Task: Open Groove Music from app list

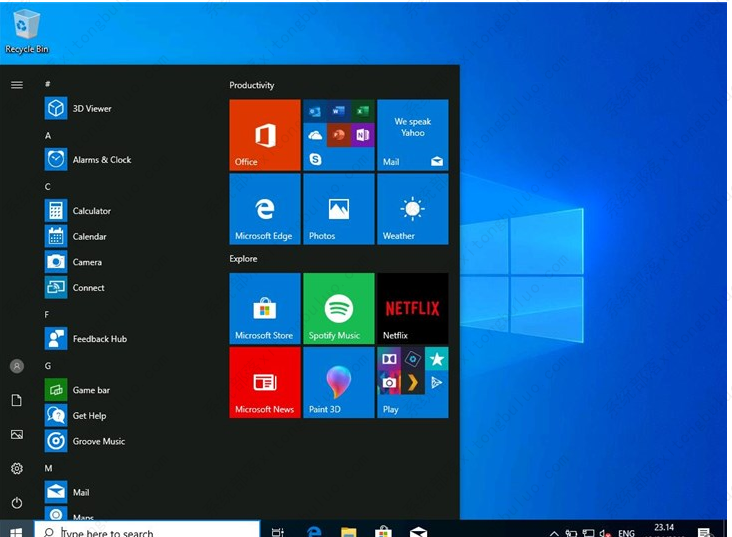Action: pyautogui.click(x=98, y=441)
